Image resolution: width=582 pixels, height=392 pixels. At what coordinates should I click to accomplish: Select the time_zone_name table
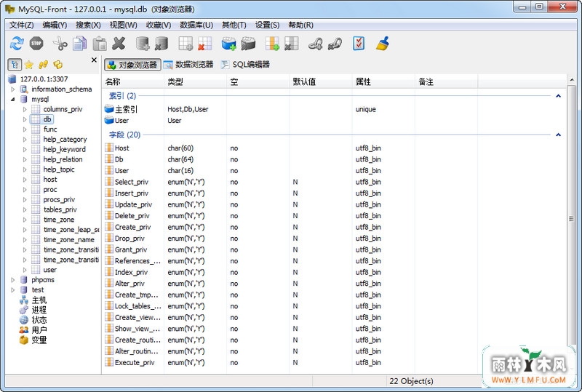click(x=69, y=239)
